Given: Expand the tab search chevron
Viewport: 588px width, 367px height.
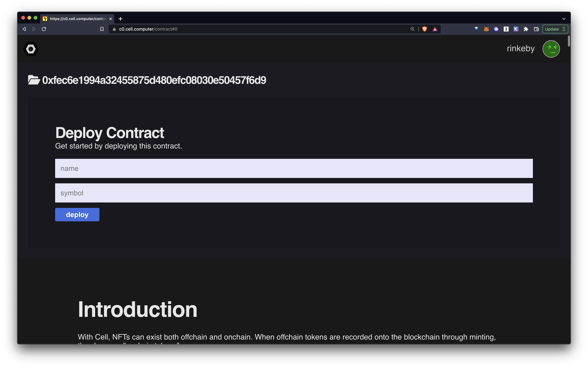Looking at the screenshot, I should [x=564, y=19].
